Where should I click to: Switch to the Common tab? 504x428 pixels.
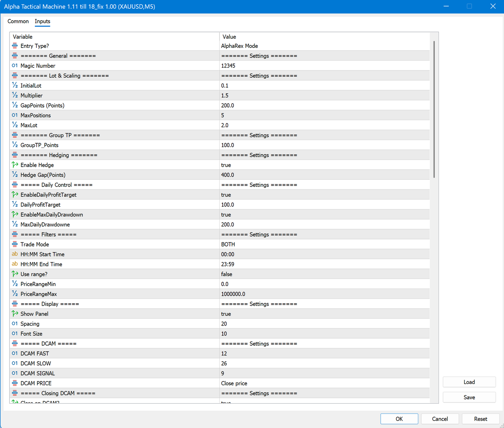click(18, 21)
